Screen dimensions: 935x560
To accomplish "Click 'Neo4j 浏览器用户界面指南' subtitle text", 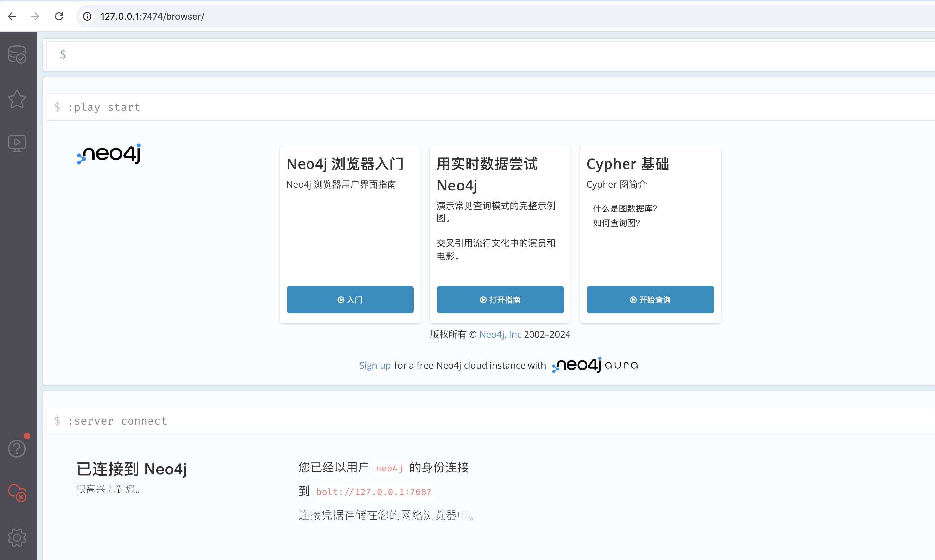I will click(341, 184).
